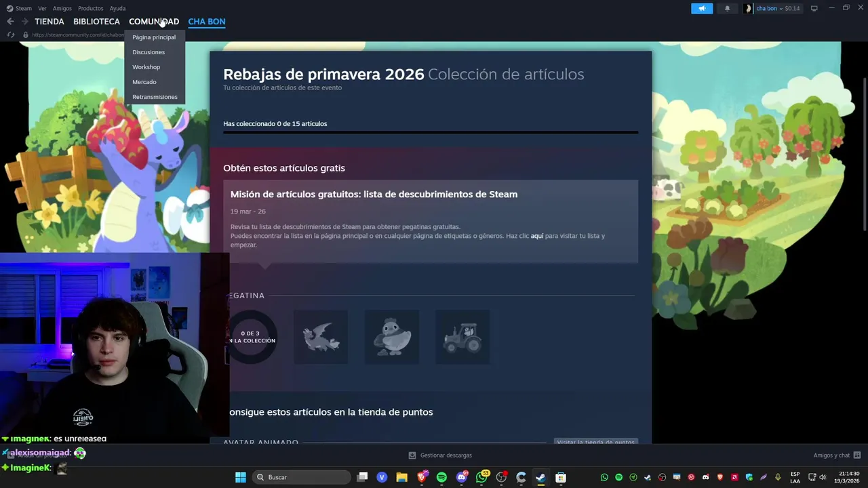This screenshot has width=868, height=488.
Task: Open the Amigos menu
Action: click(x=62, y=8)
